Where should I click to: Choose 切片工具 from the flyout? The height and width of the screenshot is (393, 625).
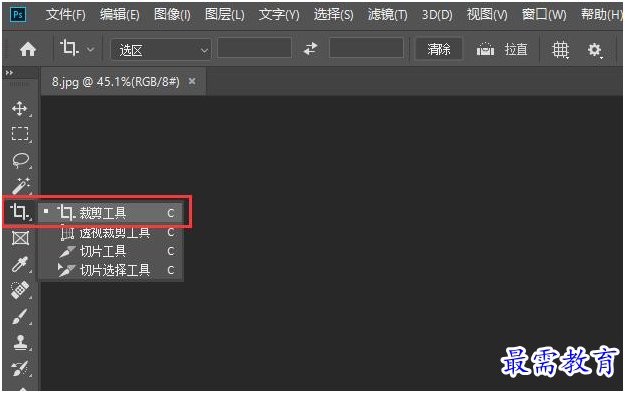111,251
